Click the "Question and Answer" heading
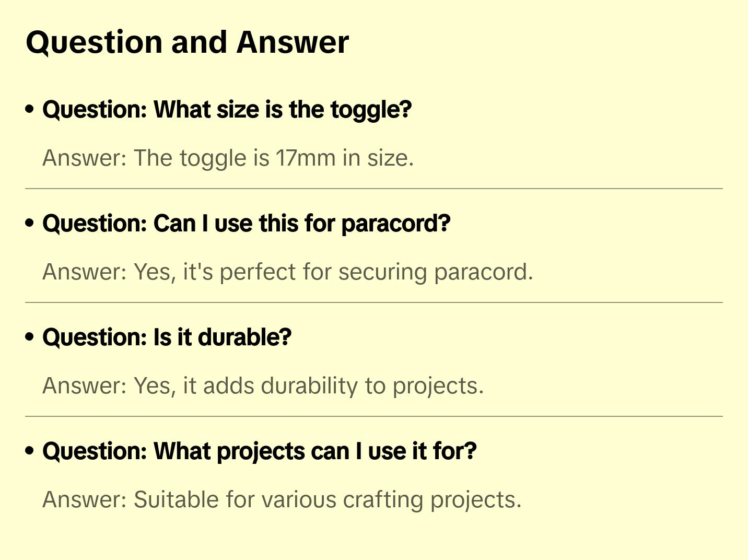This screenshot has width=748, height=560. (x=187, y=42)
